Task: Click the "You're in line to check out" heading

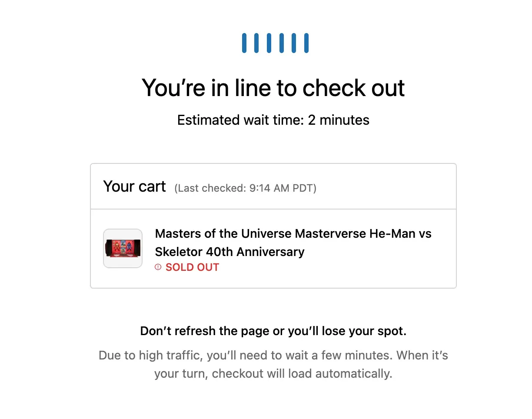Action: coord(273,88)
